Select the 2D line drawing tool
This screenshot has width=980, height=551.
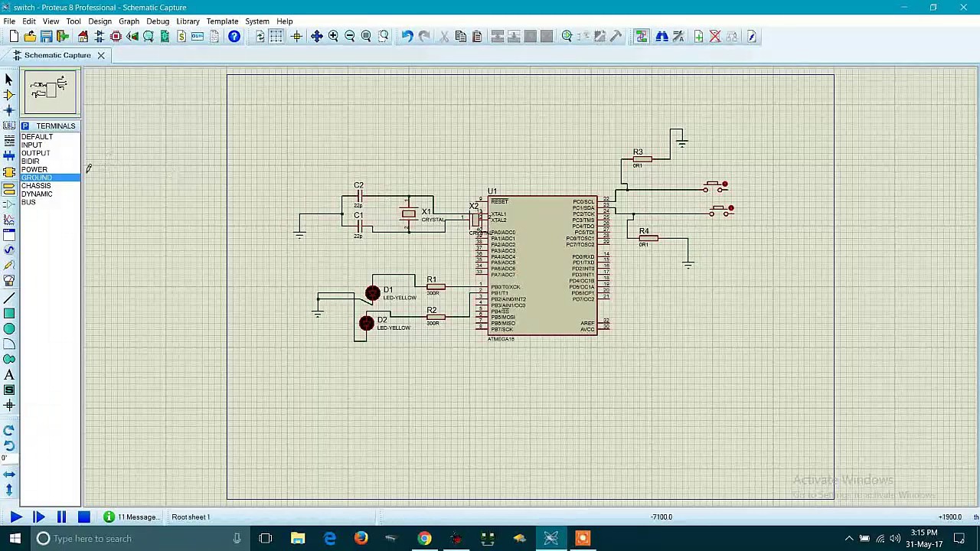(9, 298)
